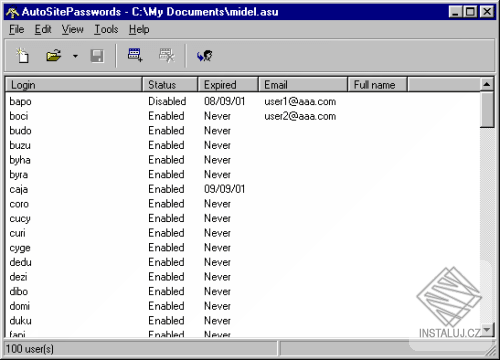
Task: Click the Save floppy disk icon
Action: (97, 56)
